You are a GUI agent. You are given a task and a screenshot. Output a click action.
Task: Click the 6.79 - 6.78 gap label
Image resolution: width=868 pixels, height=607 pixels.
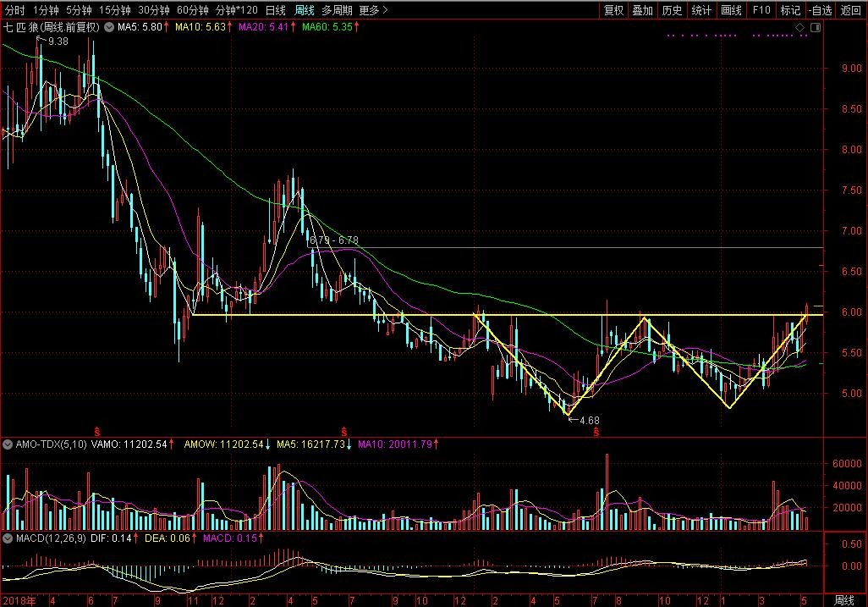(334, 240)
